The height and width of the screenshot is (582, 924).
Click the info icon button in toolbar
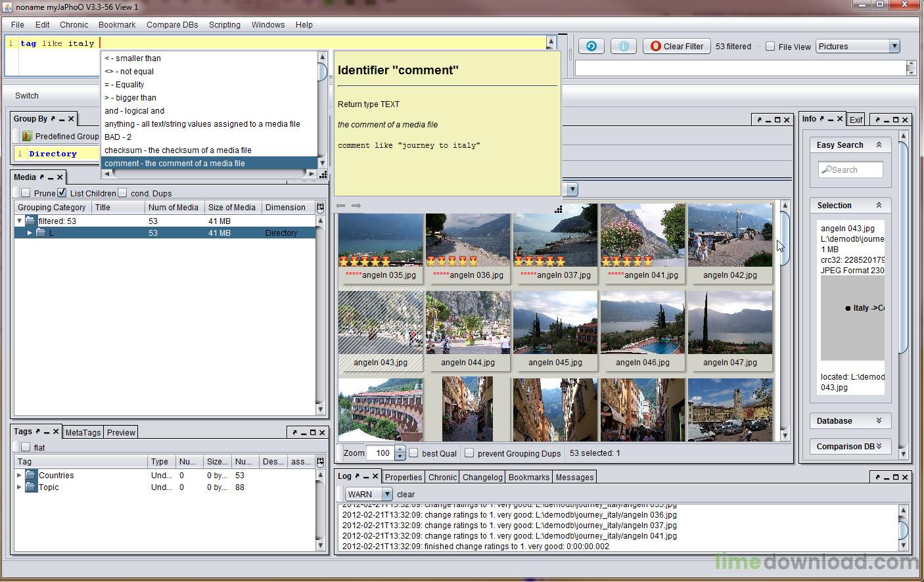click(x=624, y=46)
